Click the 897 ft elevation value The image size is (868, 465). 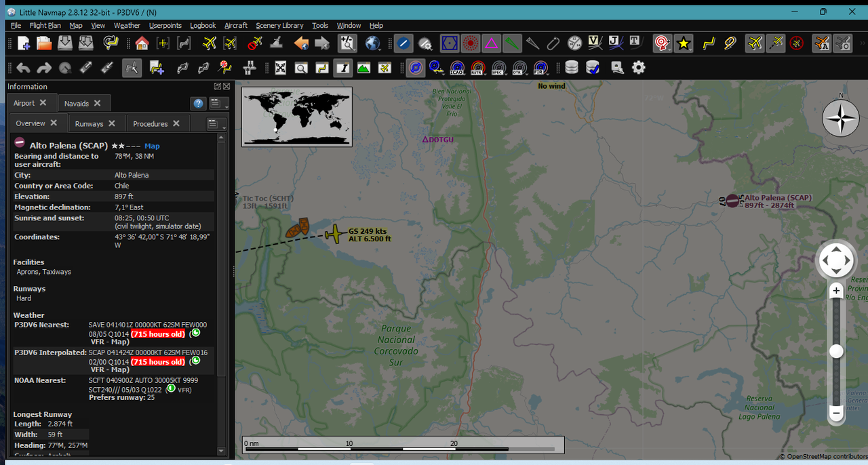pyautogui.click(x=123, y=197)
